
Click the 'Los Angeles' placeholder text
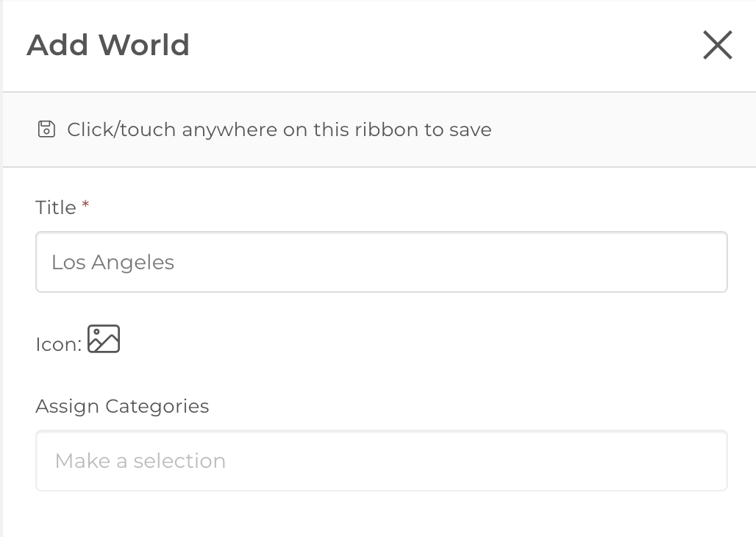pos(113,263)
